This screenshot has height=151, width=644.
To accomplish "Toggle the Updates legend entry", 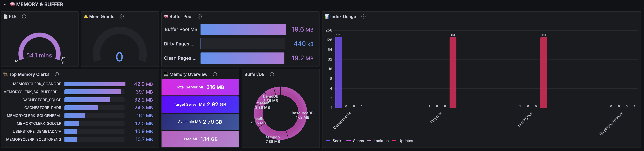I will tap(403, 141).
